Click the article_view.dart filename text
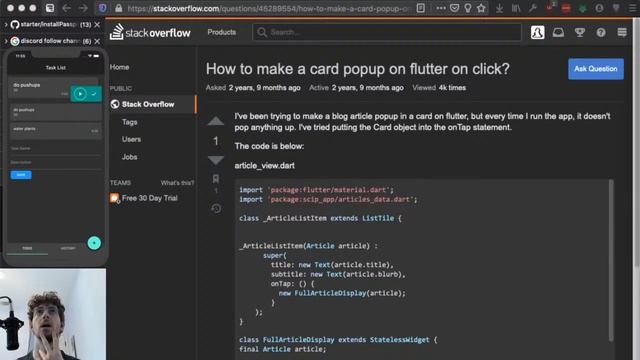The image size is (640, 360). (x=264, y=165)
